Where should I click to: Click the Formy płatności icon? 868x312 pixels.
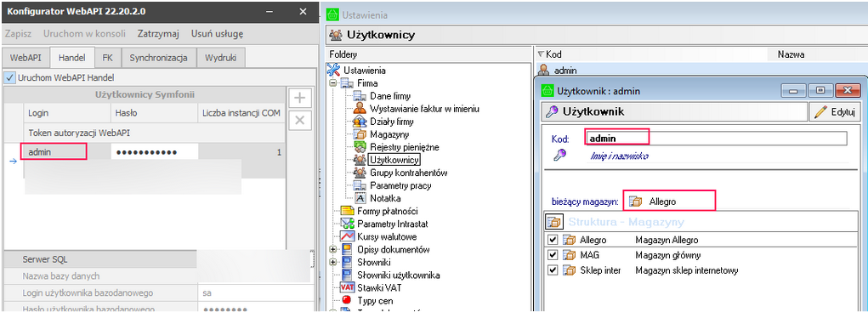click(348, 211)
